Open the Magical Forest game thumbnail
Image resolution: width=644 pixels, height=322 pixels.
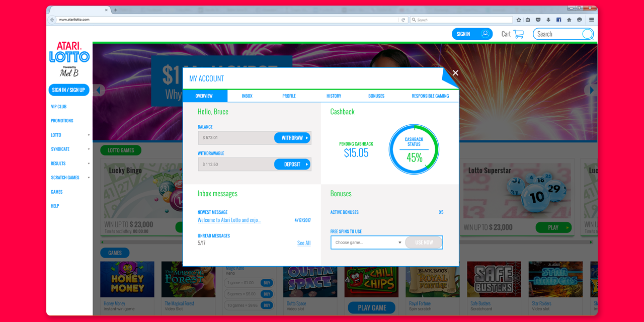click(x=188, y=279)
